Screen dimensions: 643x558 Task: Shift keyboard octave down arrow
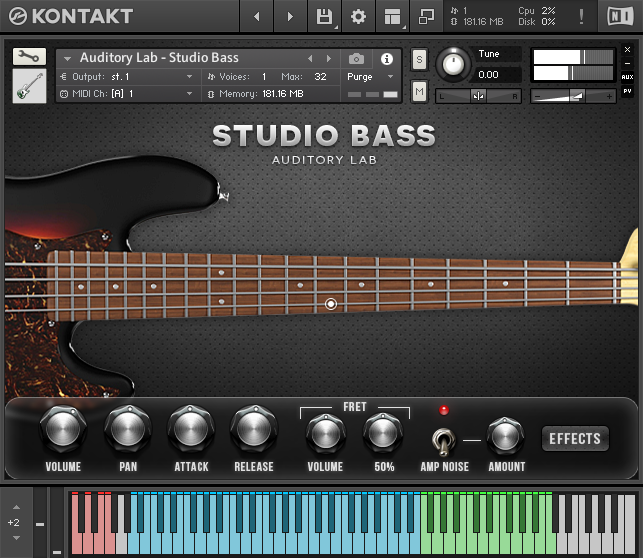(16, 538)
